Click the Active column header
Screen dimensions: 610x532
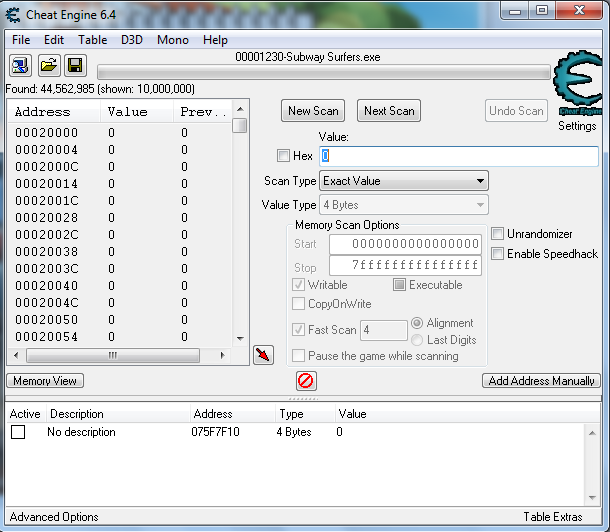pos(25,414)
